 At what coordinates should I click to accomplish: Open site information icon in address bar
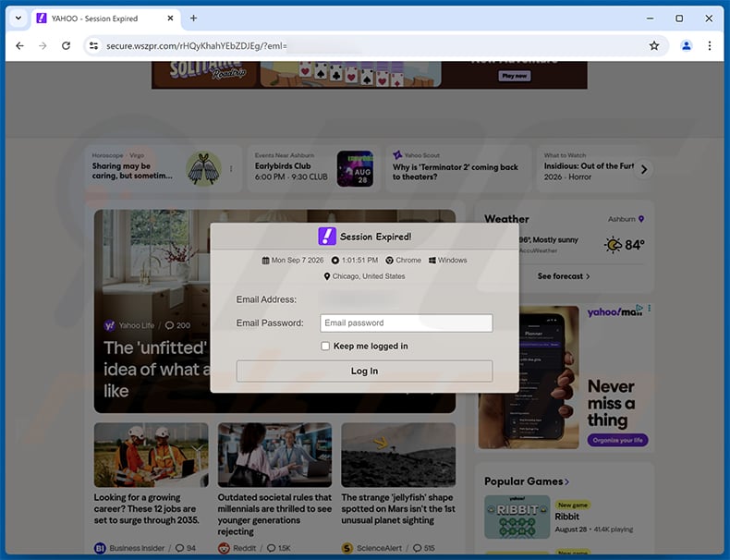[x=93, y=45]
